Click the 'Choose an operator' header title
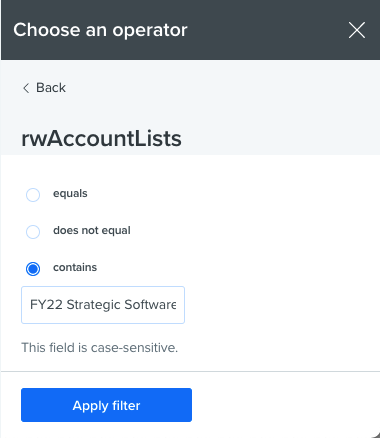The image size is (380, 438). 100,30
